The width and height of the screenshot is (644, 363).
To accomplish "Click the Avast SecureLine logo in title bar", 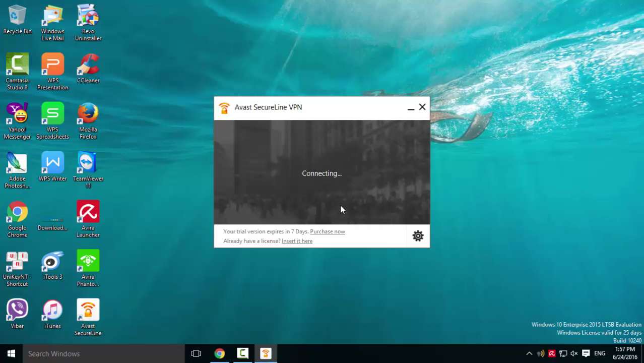I will point(224,107).
